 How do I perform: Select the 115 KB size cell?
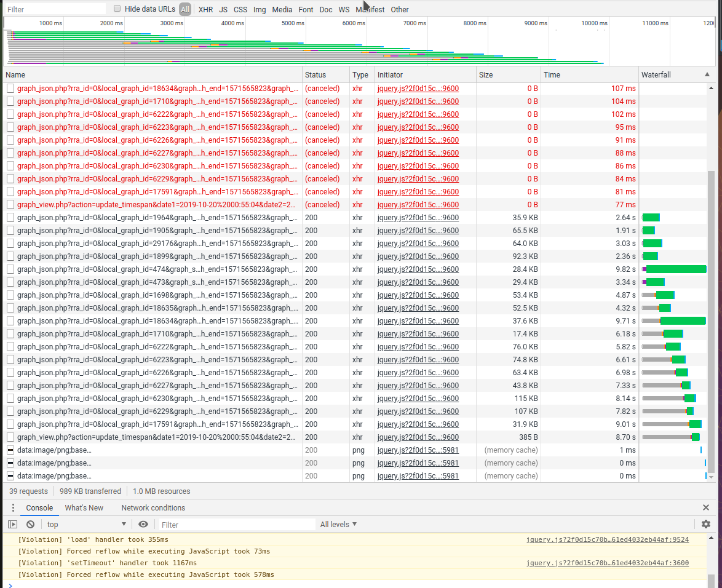[x=509, y=399]
